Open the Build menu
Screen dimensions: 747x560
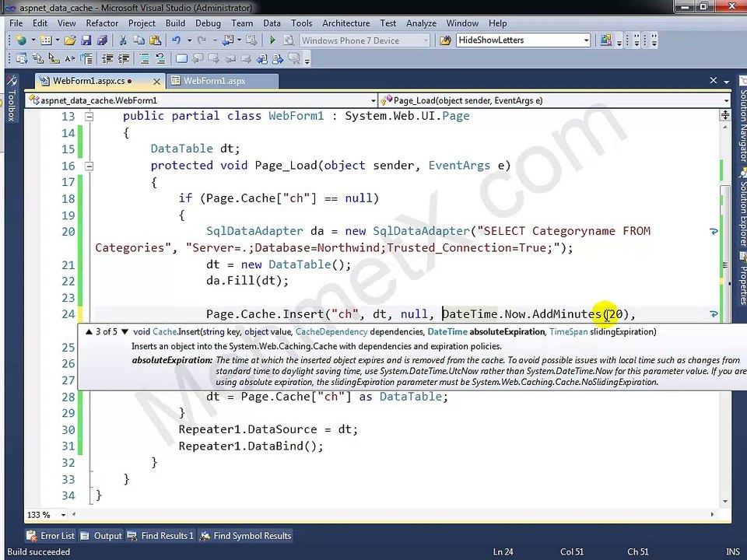click(175, 23)
